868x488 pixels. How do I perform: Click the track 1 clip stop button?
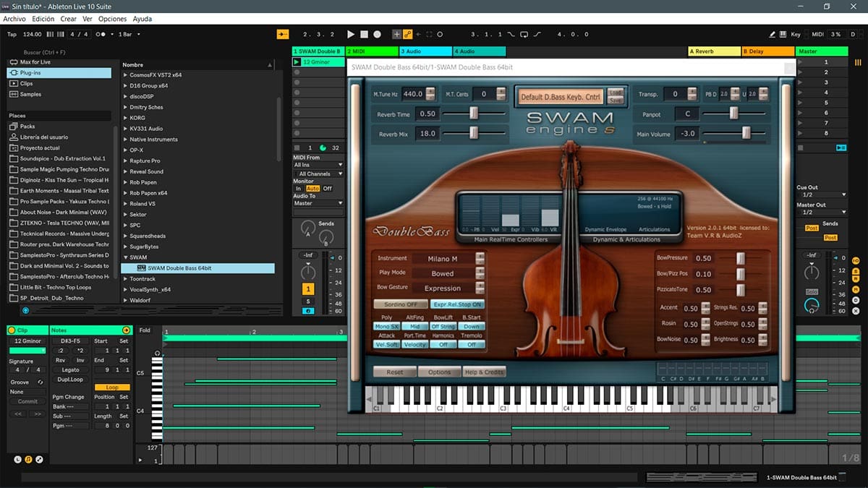[x=297, y=147]
